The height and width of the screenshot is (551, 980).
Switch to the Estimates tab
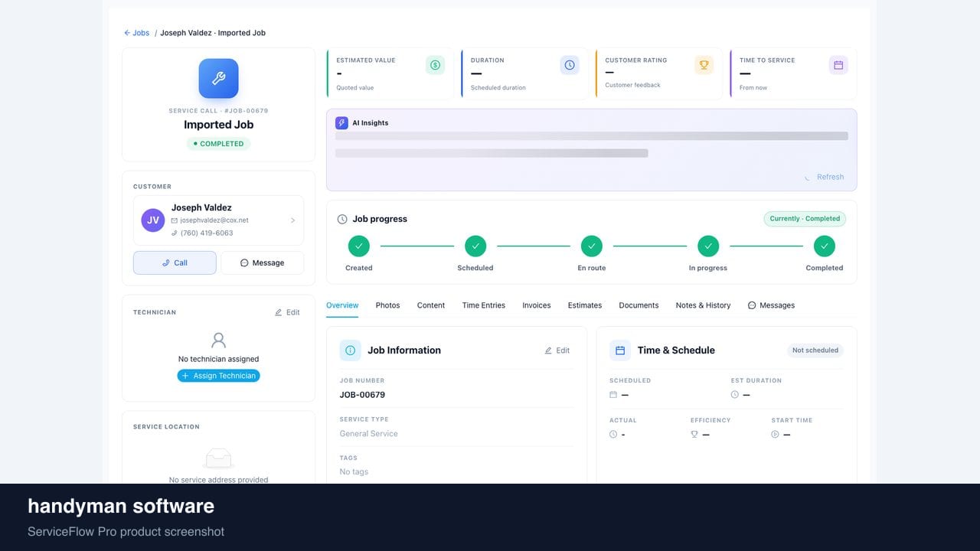(x=585, y=305)
